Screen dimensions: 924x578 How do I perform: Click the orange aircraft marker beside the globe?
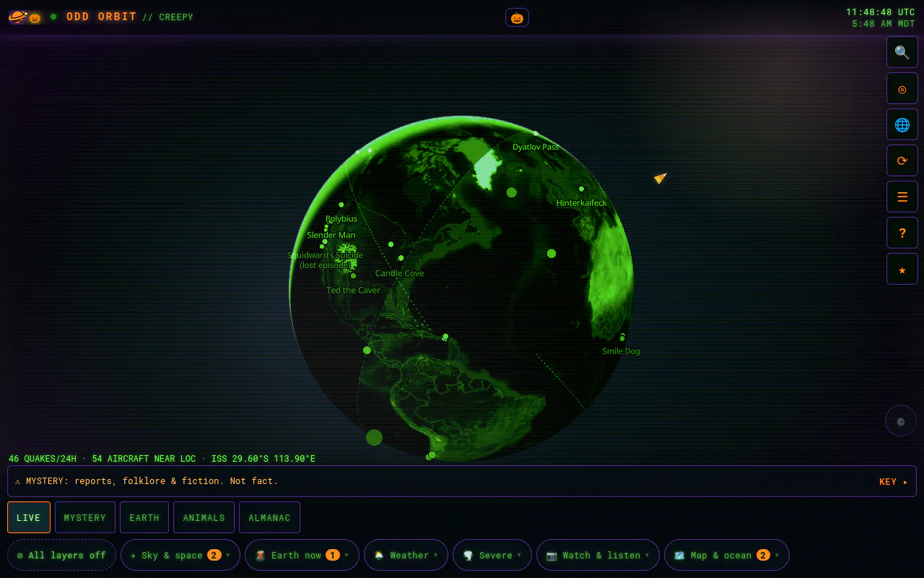[660, 178]
